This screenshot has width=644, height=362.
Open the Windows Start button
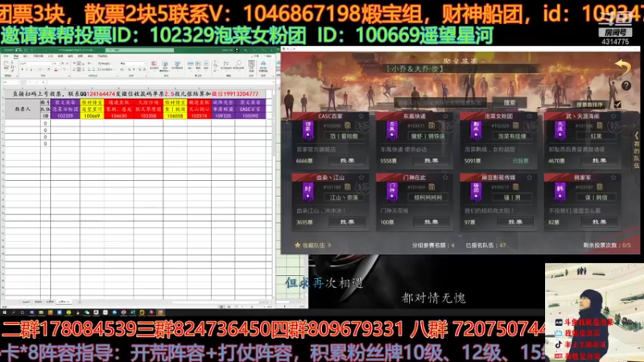[x=4, y=312]
